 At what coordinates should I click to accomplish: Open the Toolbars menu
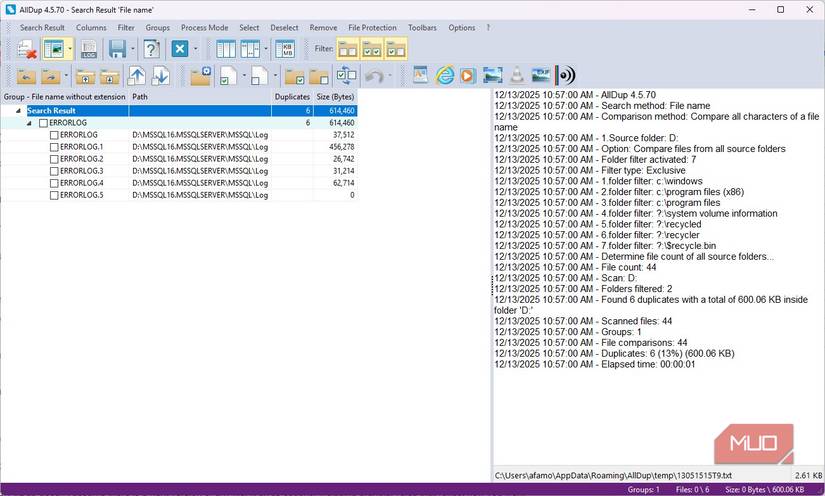422,28
